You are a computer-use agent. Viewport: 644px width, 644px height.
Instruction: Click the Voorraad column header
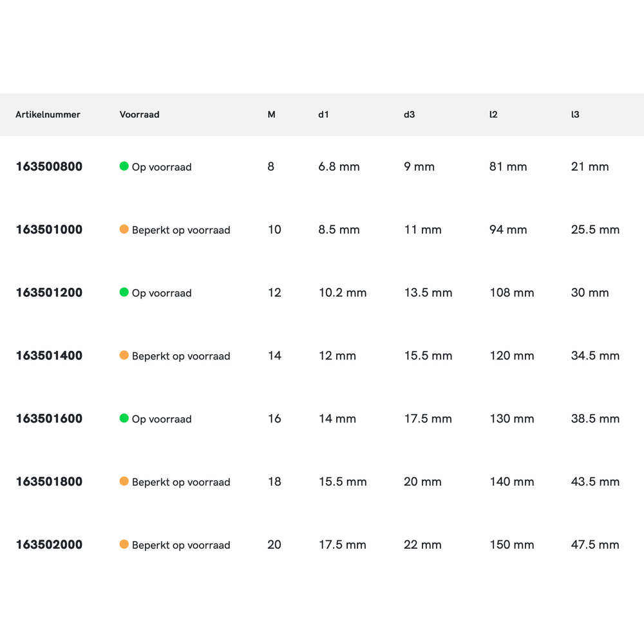click(x=139, y=115)
